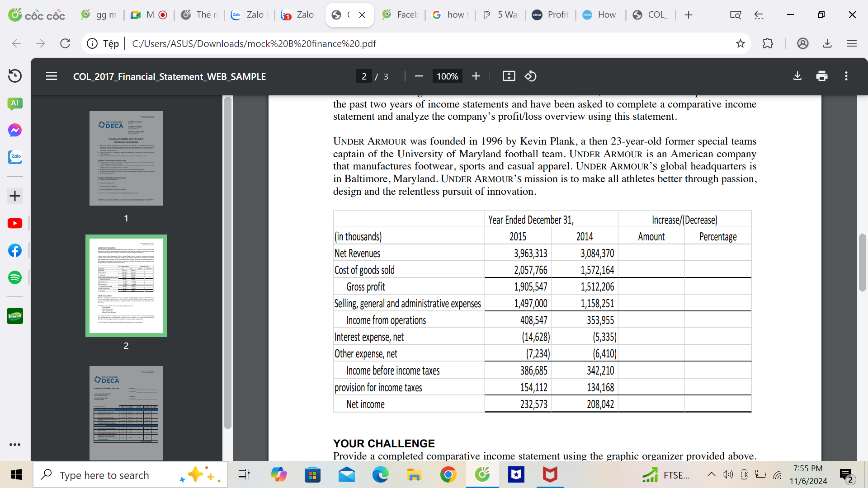868x488 pixels.
Task: Open sidebar more options dots
Action: coord(15,445)
